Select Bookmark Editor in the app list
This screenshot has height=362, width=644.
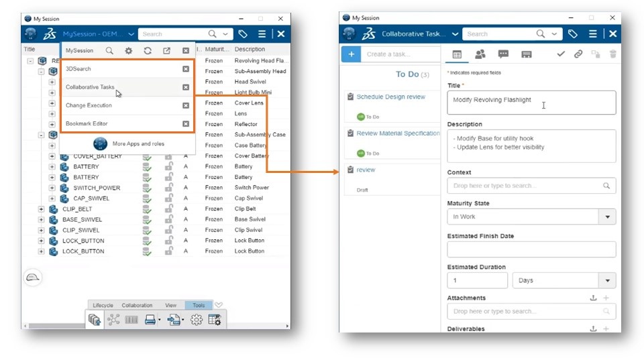(87, 123)
